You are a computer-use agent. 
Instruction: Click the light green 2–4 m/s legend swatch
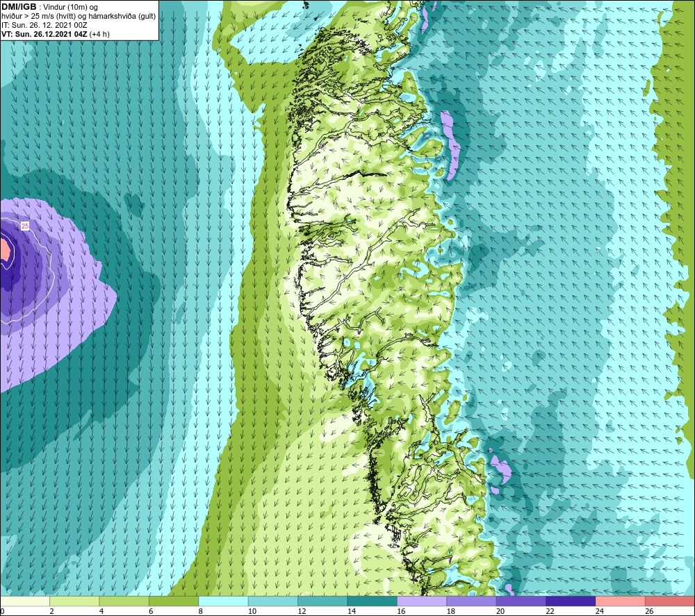74,601
